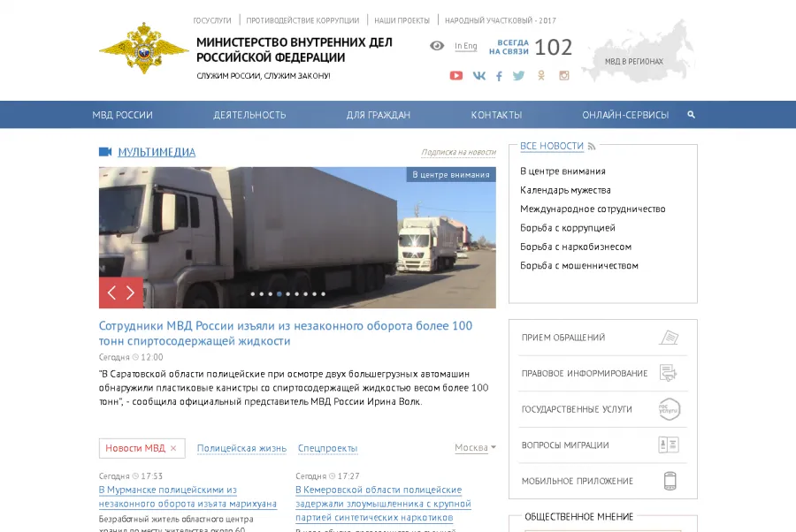Select the highlighted fourth slider dot

279,294
